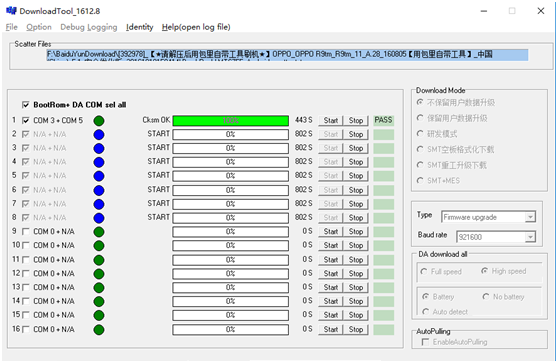Image resolution: width=558 pixels, height=361 pixels.
Task: Click Start button for row 1
Action: pos(331,120)
